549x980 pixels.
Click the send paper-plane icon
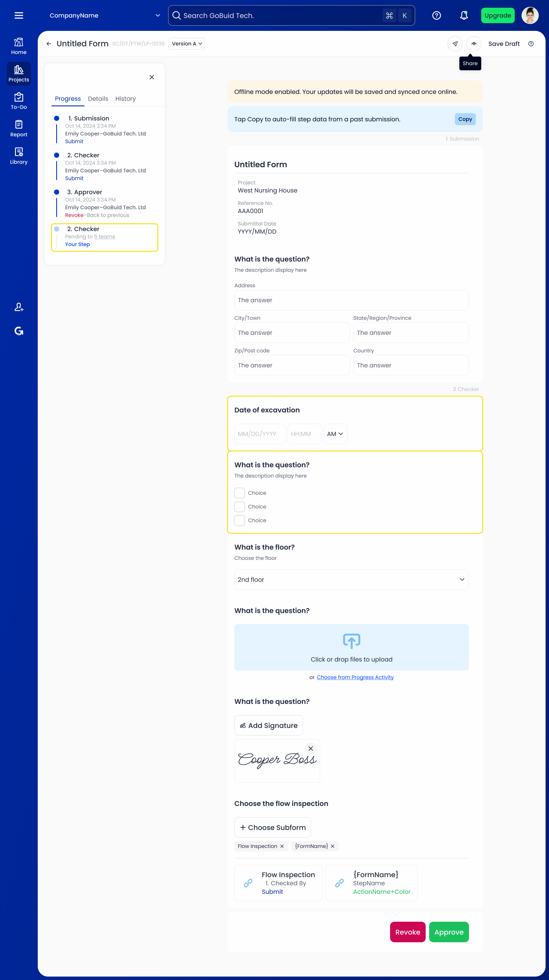pos(455,44)
